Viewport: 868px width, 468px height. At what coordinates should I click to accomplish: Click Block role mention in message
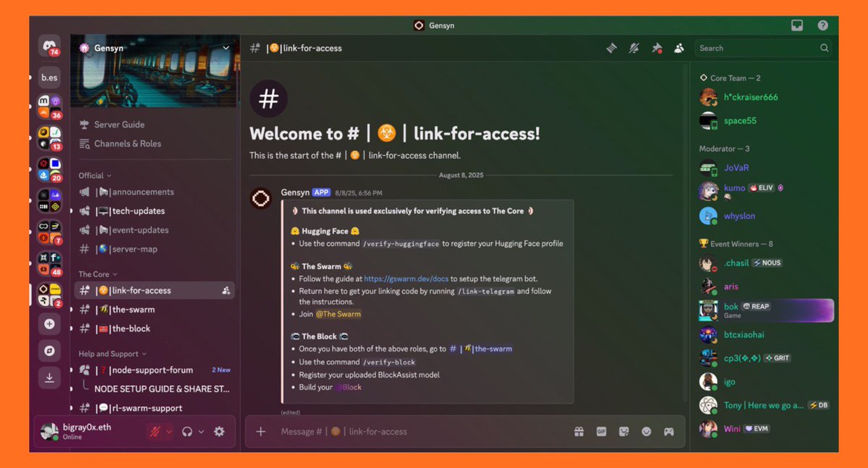point(349,387)
